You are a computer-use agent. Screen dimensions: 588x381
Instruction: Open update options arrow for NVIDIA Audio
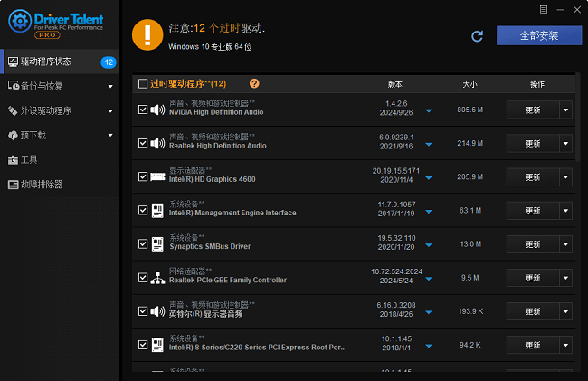pos(566,110)
